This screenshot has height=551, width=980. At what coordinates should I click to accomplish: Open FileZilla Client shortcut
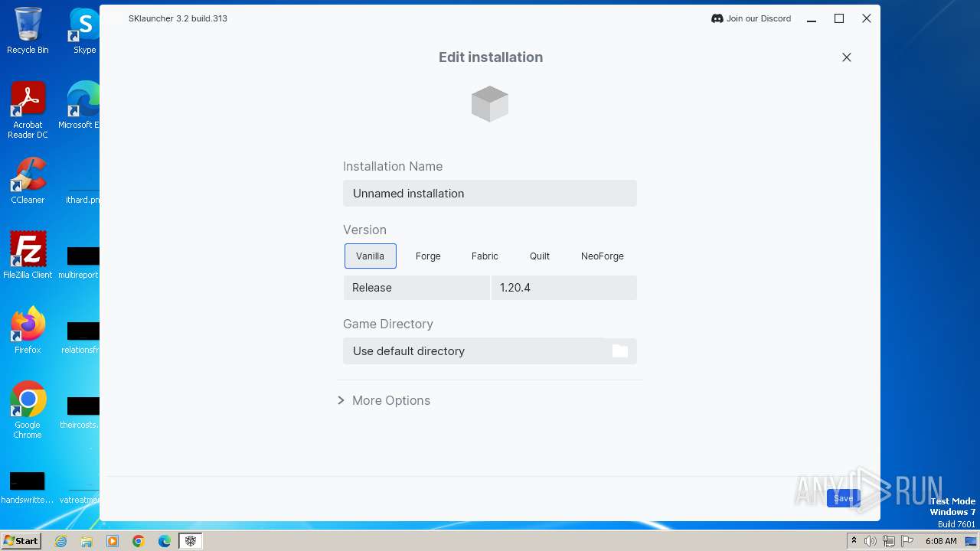(28, 256)
